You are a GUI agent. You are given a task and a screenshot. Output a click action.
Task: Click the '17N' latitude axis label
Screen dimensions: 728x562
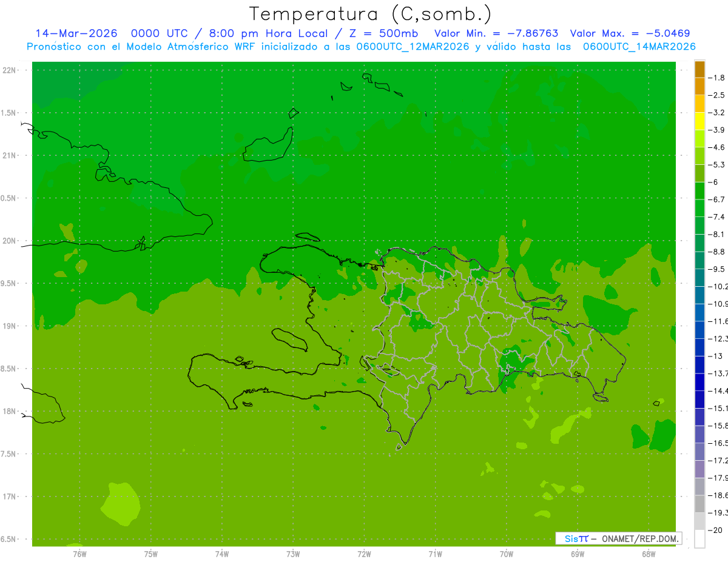coord(10,497)
